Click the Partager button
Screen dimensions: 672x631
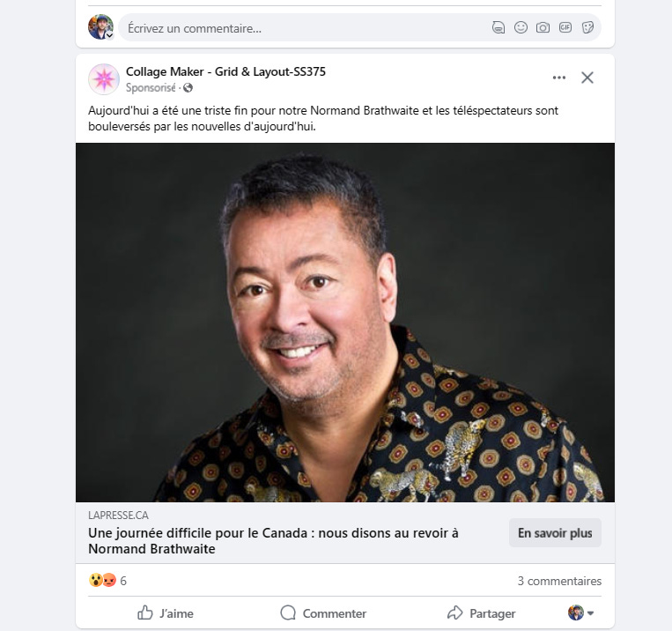[x=481, y=613]
